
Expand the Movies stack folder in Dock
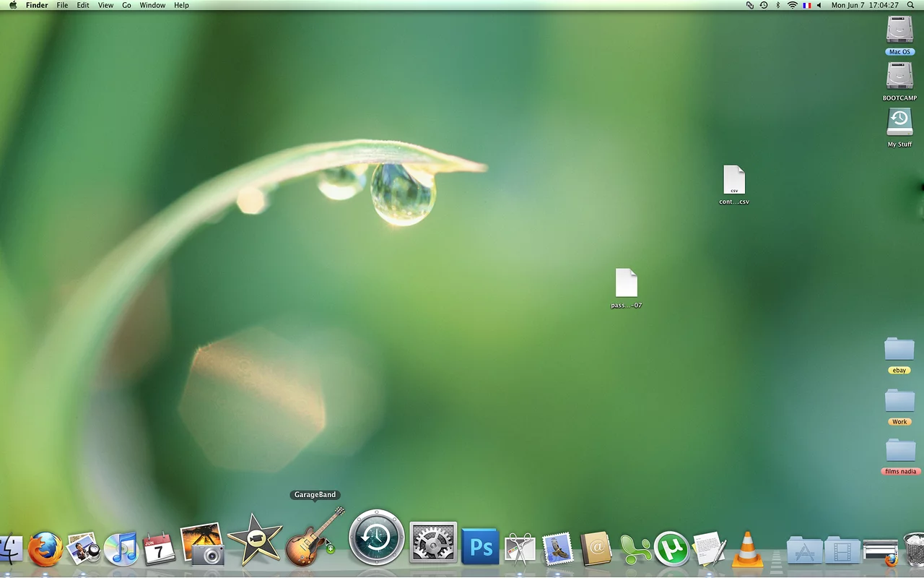tap(842, 551)
